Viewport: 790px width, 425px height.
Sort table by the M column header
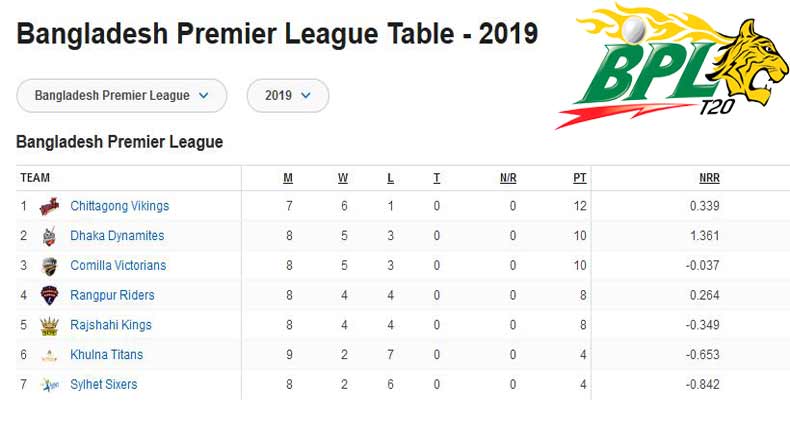288,178
